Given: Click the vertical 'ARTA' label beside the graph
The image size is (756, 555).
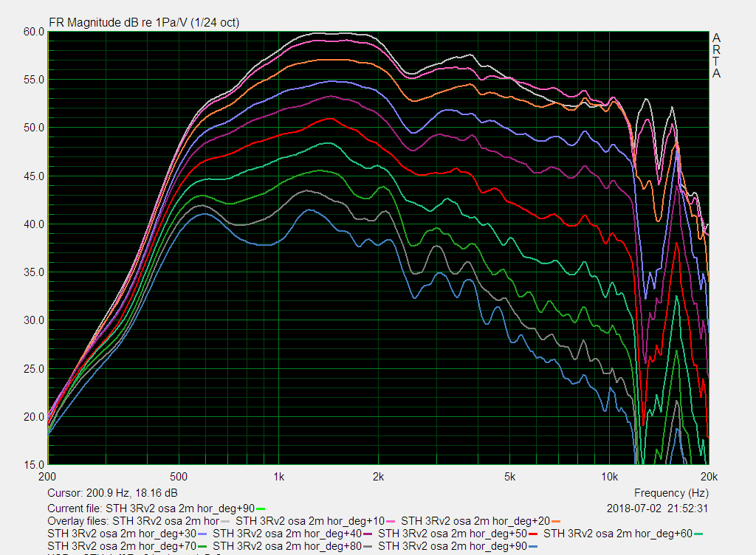Looking at the screenshot, I should (716, 56).
